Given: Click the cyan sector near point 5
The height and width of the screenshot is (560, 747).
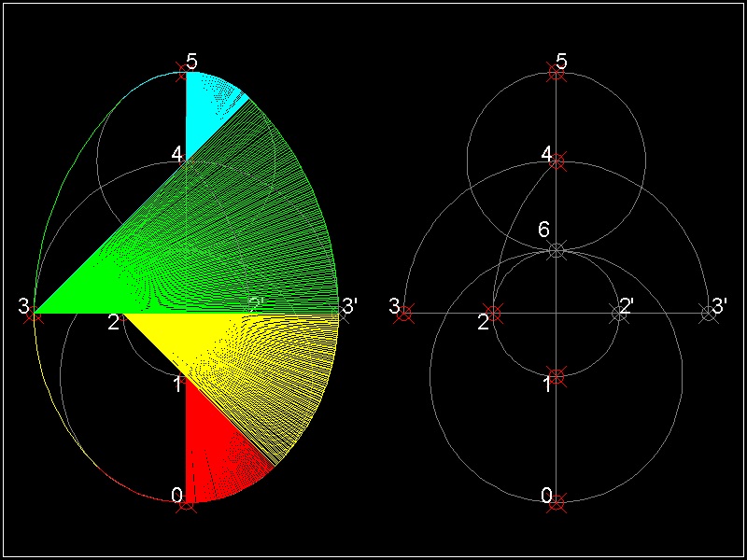Looking at the screenshot, I should (204, 107).
